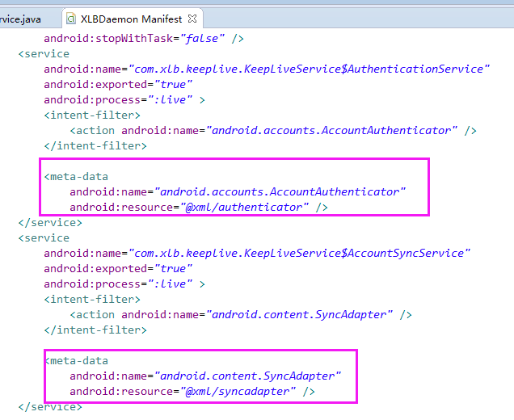514x420 pixels.
Task: Click the action line's "android.content.SyncAdapter" value
Action: click(x=300, y=315)
